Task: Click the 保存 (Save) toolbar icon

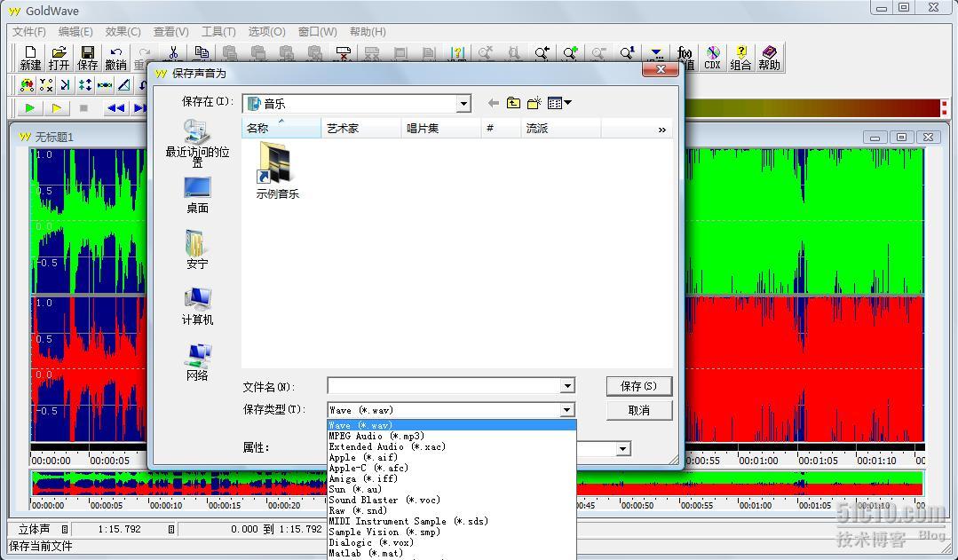Action: tap(87, 58)
